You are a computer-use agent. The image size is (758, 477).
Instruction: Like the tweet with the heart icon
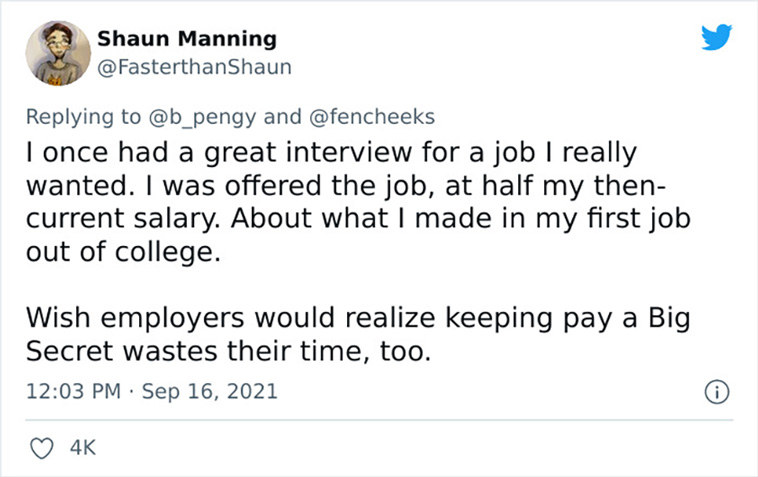pos(42,448)
